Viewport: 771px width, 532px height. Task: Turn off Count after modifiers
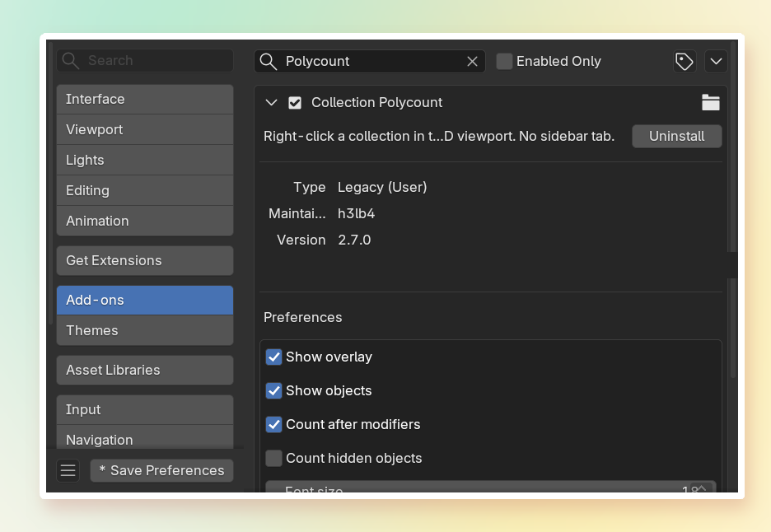273,424
